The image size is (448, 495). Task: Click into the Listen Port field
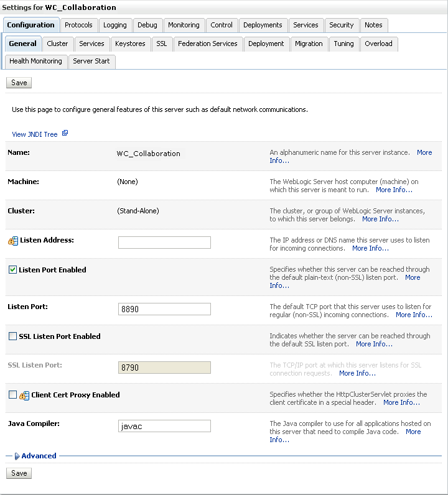coord(164,309)
